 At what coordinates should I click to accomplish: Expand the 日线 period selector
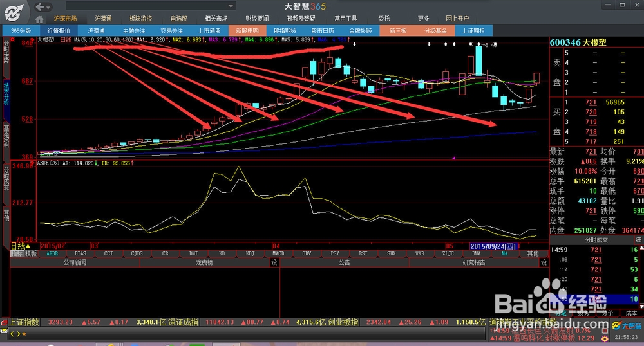21,246
